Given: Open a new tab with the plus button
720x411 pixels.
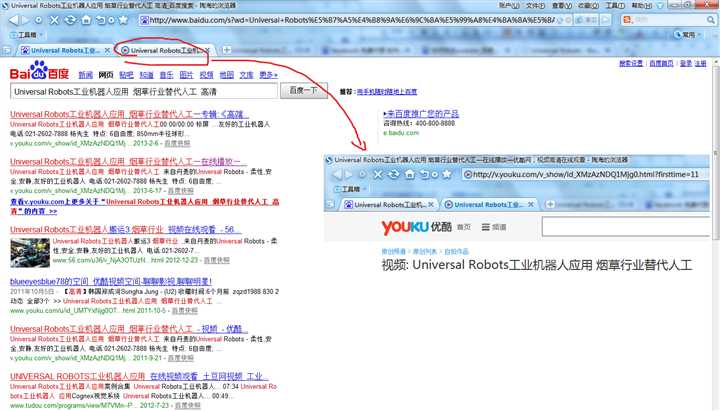Looking at the screenshot, I should (x=226, y=50).
